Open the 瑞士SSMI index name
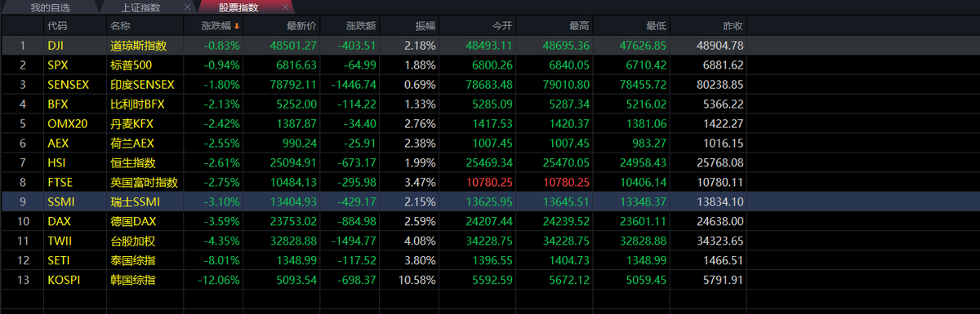 [135, 201]
